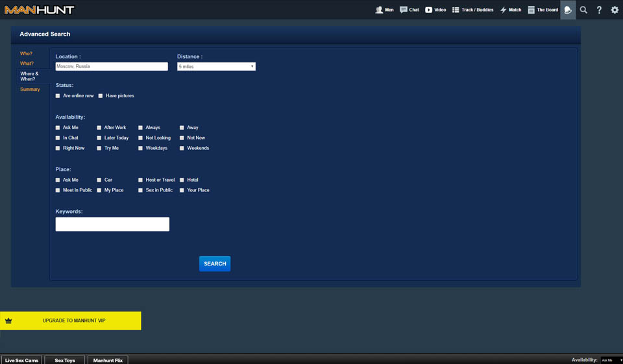Viewport: 623px width, 364px height.
Task: Click the Keywords text field
Action: [112, 224]
